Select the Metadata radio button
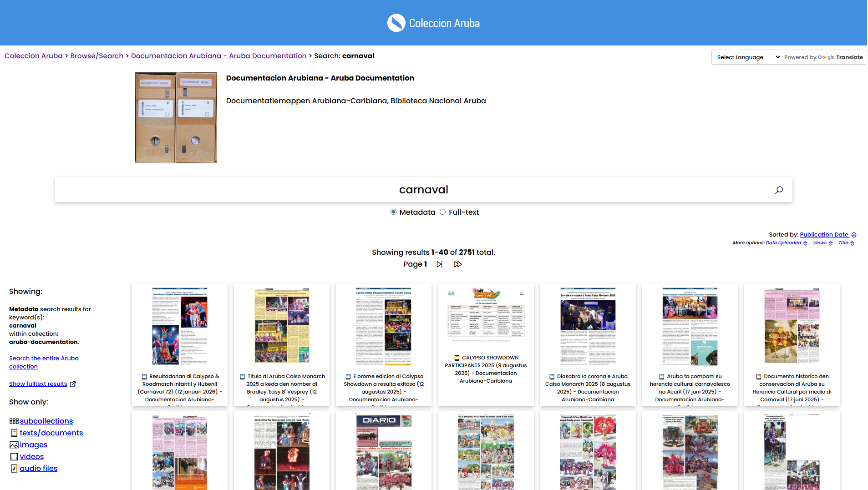Viewport: 868px width, 490px height. click(x=393, y=212)
